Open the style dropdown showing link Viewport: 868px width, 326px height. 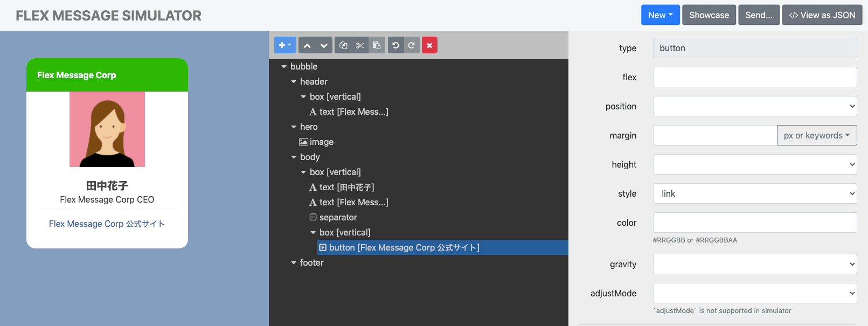pyautogui.click(x=754, y=193)
